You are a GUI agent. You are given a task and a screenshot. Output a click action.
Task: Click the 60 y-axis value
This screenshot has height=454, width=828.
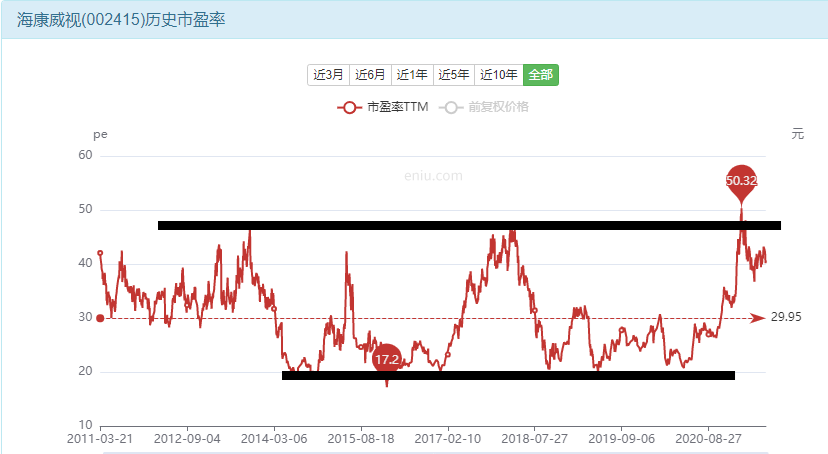point(85,155)
